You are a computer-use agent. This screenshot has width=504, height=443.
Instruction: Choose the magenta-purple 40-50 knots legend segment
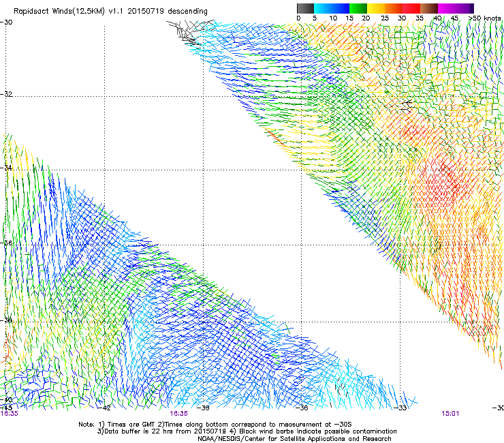tap(456, 8)
